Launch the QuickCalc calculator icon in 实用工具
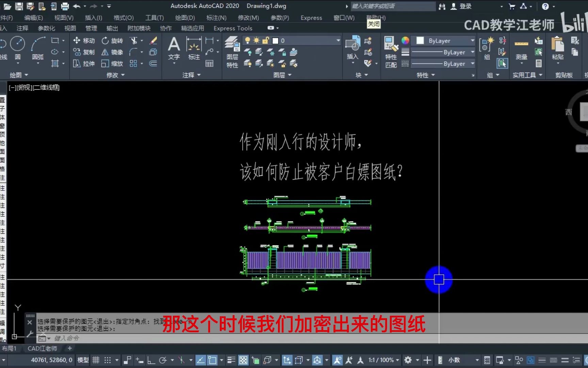This screenshot has width=588, height=368. (539, 64)
